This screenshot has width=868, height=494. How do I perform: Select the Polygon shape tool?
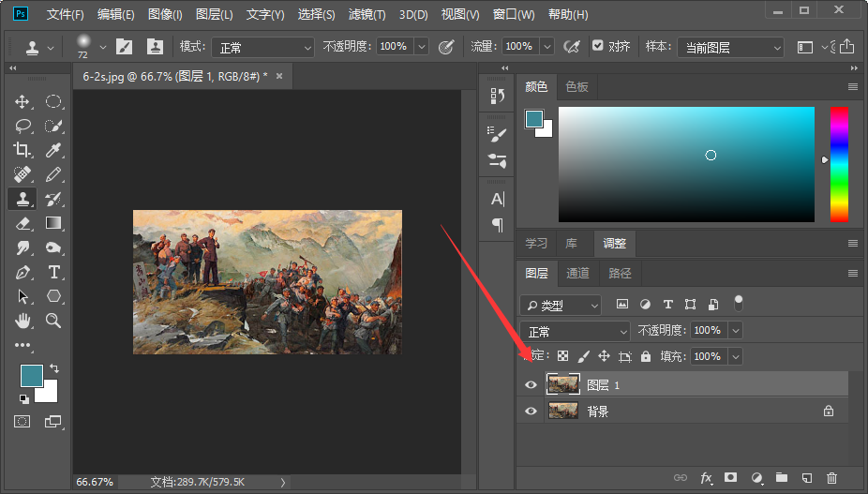click(53, 296)
